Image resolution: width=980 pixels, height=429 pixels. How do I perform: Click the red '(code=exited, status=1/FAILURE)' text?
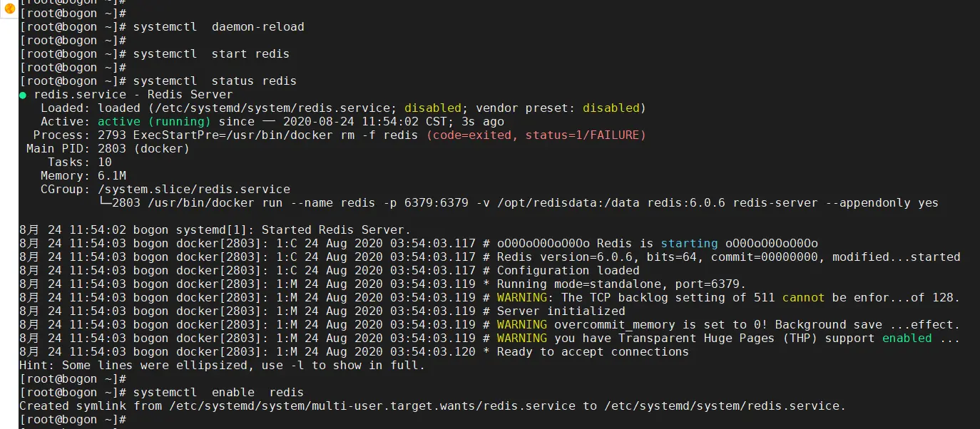536,135
